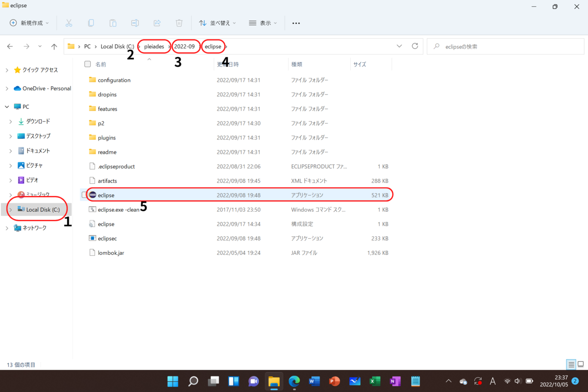Collapse the PC tree node

(x=7, y=106)
